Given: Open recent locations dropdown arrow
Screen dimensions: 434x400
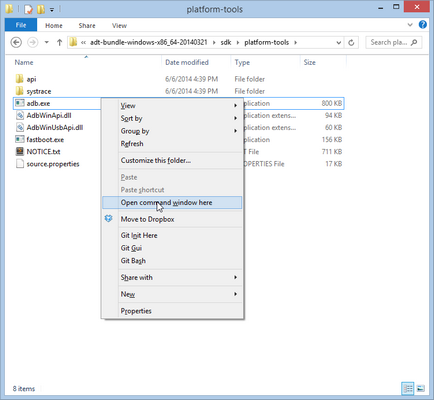Looking at the screenshot, I should tap(47, 42).
